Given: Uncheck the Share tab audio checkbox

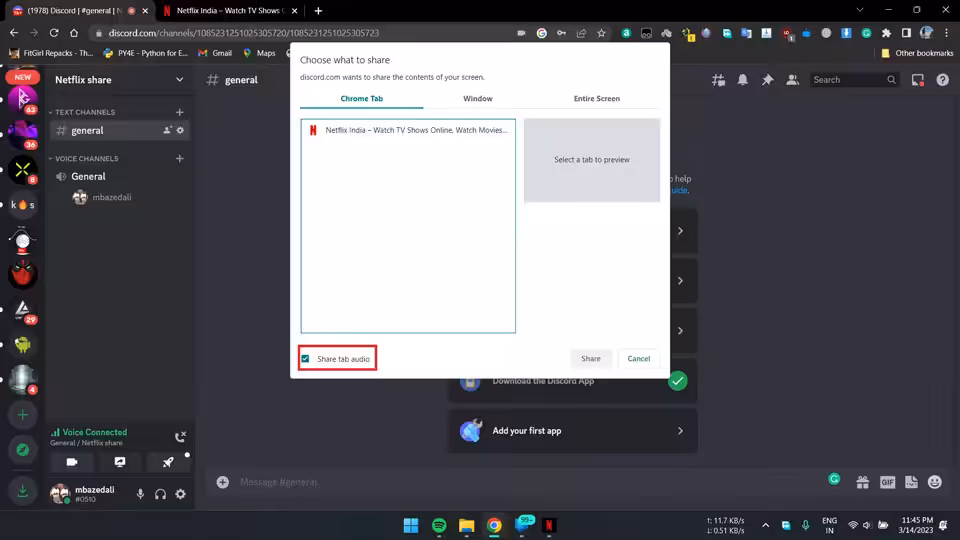Looking at the screenshot, I should click(305, 359).
